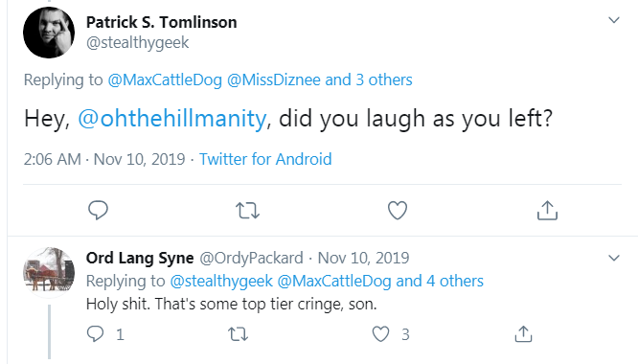Open the @MissDiznee mention link
The image size is (638, 364).
pyautogui.click(x=274, y=80)
